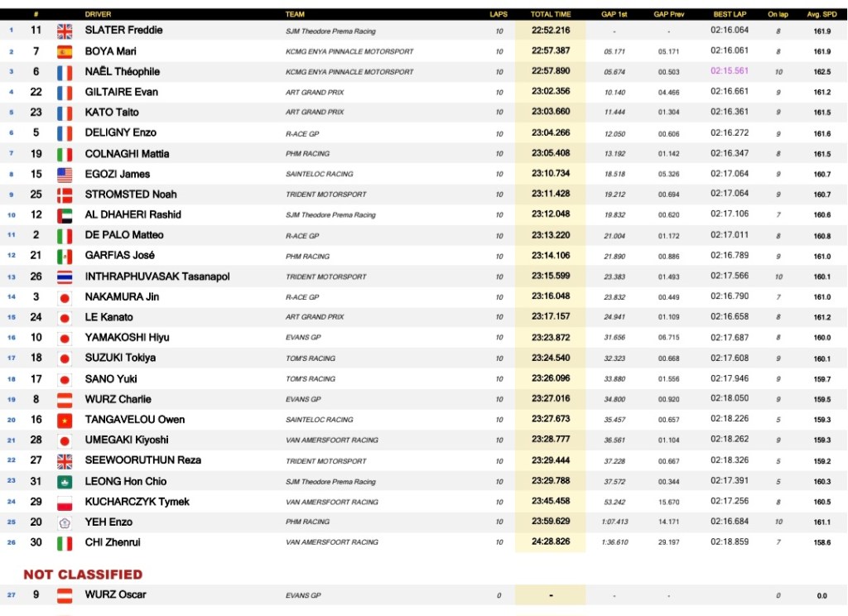848x616 pixels.
Task: Click the US flag beside EGOZI James
Action: click(65, 175)
